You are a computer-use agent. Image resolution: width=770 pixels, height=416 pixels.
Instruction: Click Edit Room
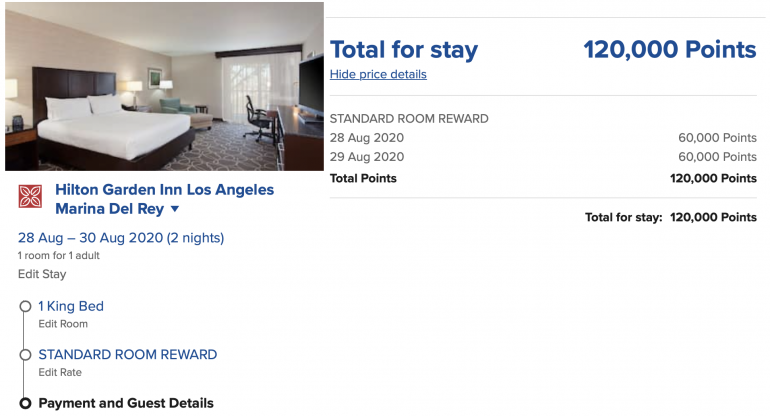click(x=62, y=324)
